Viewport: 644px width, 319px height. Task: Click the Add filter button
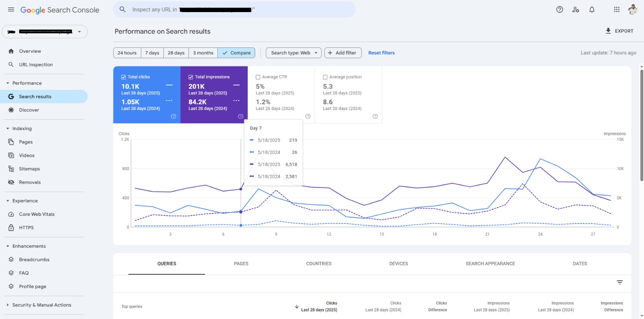343,53
